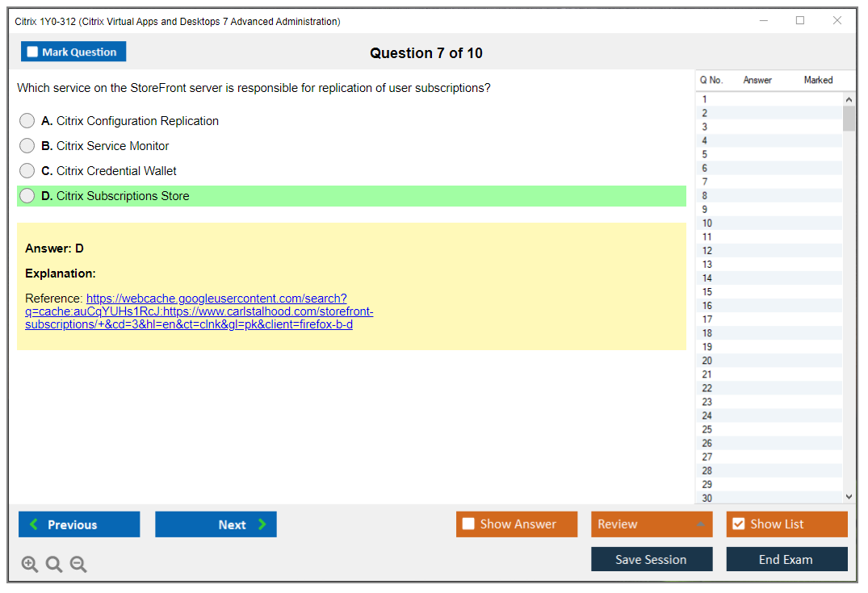This screenshot has width=868, height=593.
Task: Uncheck the Show List checkbox
Action: 738,524
